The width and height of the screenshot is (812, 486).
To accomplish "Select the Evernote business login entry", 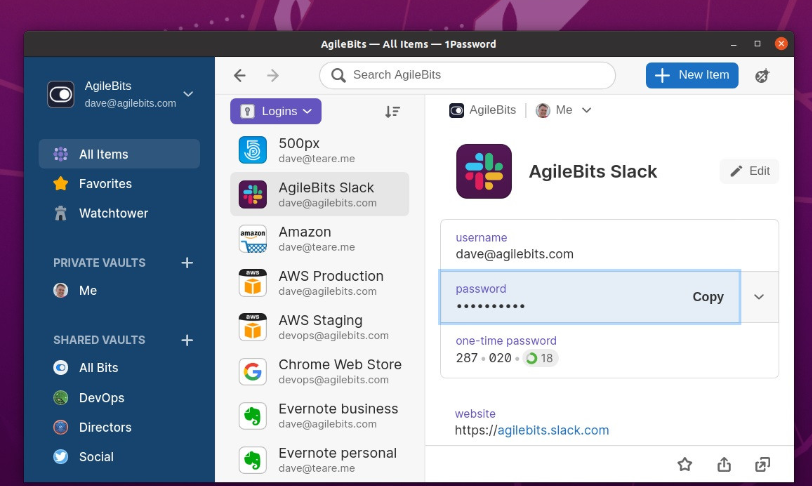I will 320,416.
